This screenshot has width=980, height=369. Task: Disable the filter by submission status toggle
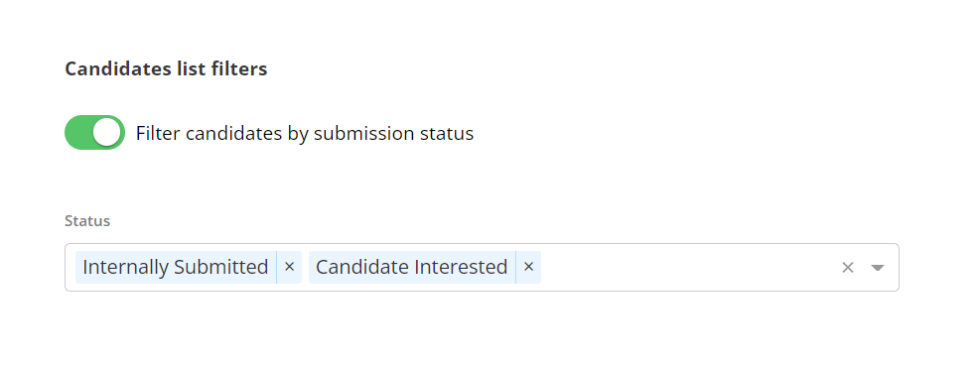(x=95, y=132)
